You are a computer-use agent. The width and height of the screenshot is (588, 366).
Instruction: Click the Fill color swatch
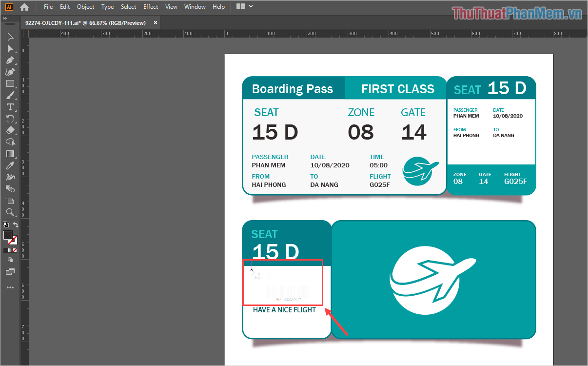pyautogui.click(x=8, y=235)
